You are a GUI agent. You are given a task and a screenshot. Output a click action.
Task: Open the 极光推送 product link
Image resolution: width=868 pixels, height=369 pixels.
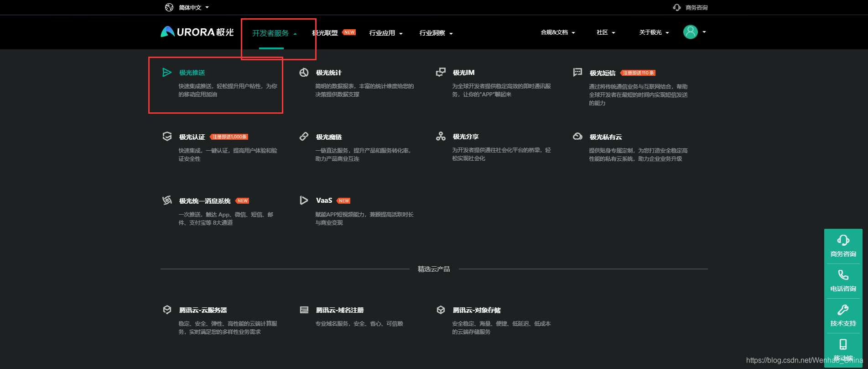(x=192, y=73)
